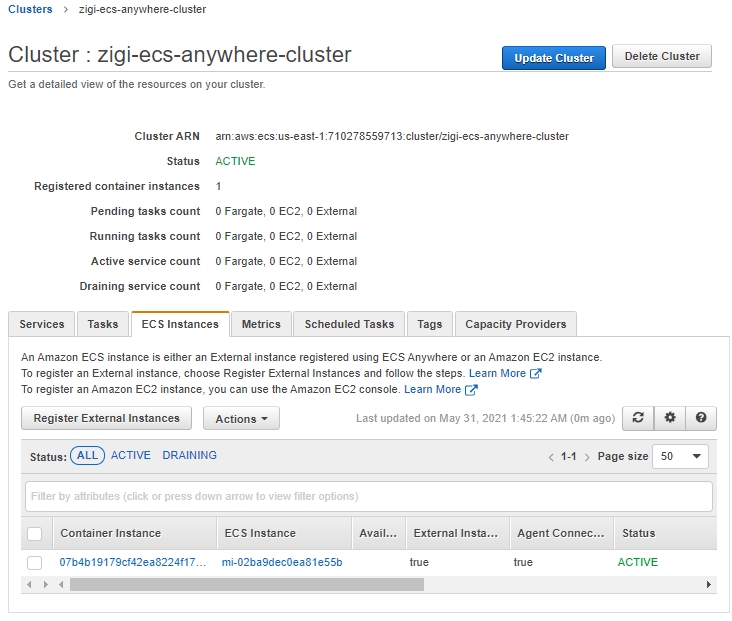732x621 pixels.
Task: Click the Avail... column header
Action: coord(378,533)
